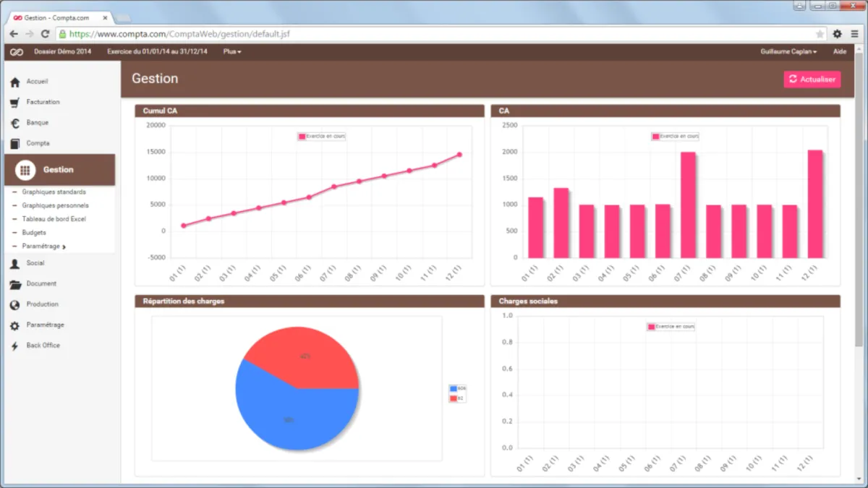Open Chrome hamburger menu
This screenshot has height=488, width=868.
coord(855,34)
